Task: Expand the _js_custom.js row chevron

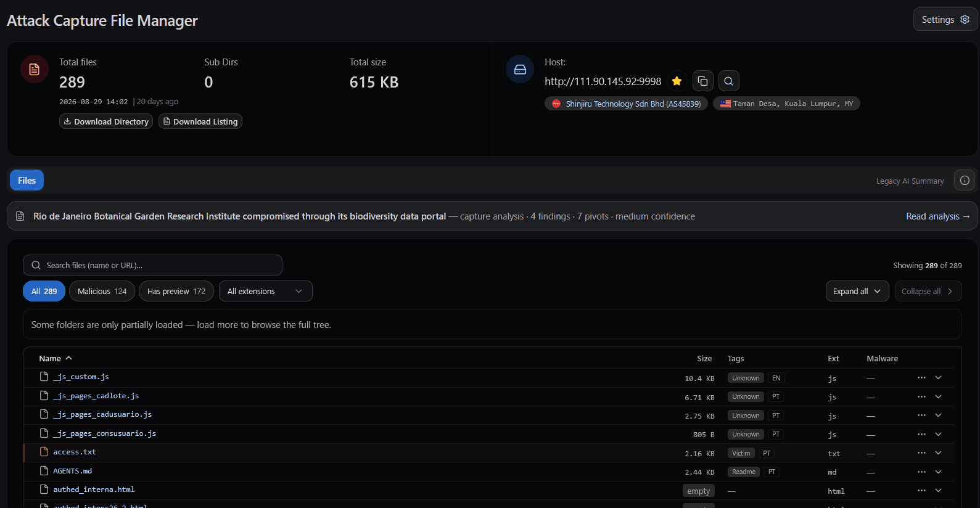Action: [938, 378]
